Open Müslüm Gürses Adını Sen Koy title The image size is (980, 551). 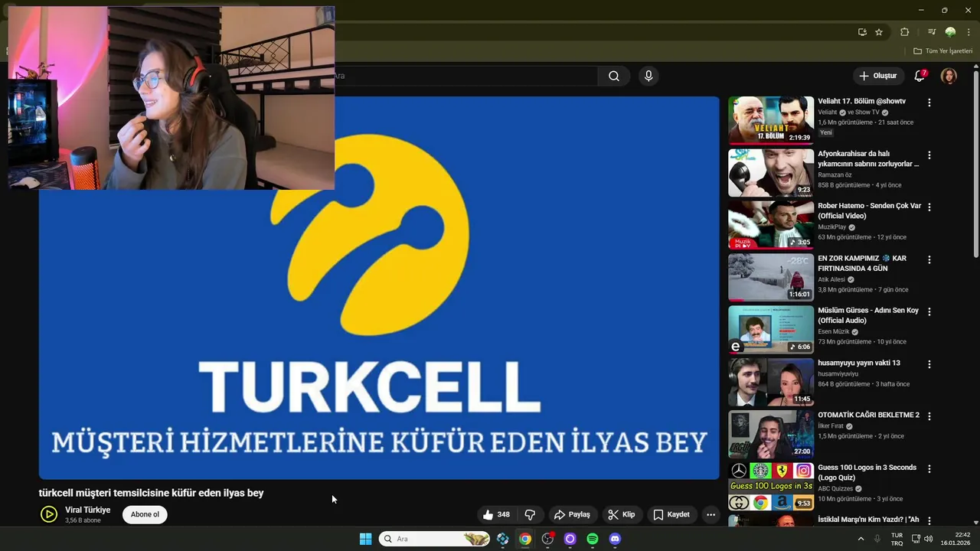[868, 315]
